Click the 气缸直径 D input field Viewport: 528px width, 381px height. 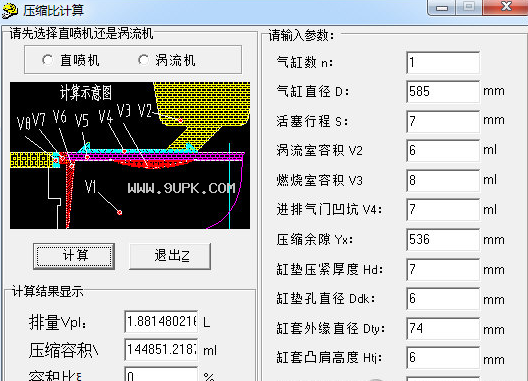click(x=443, y=92)
